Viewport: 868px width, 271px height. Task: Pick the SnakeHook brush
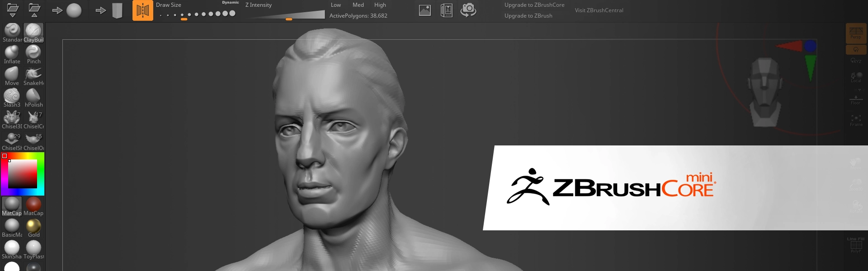pos(33,75)
